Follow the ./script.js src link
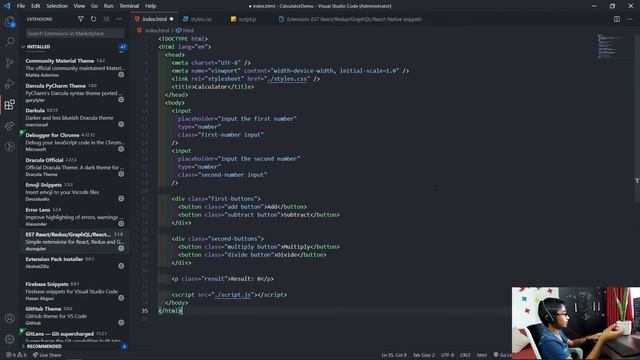The width and height of the screenshot is (640, 360). tap(233, 295)
